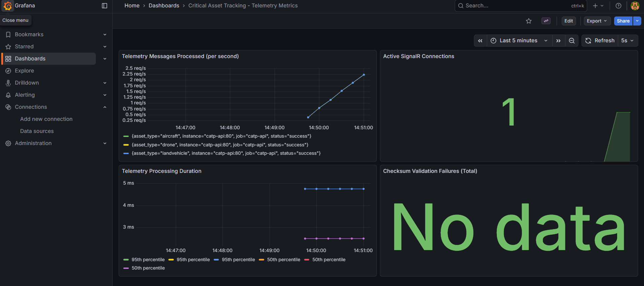Go to Home breadcrumb

tap(132, 6)
